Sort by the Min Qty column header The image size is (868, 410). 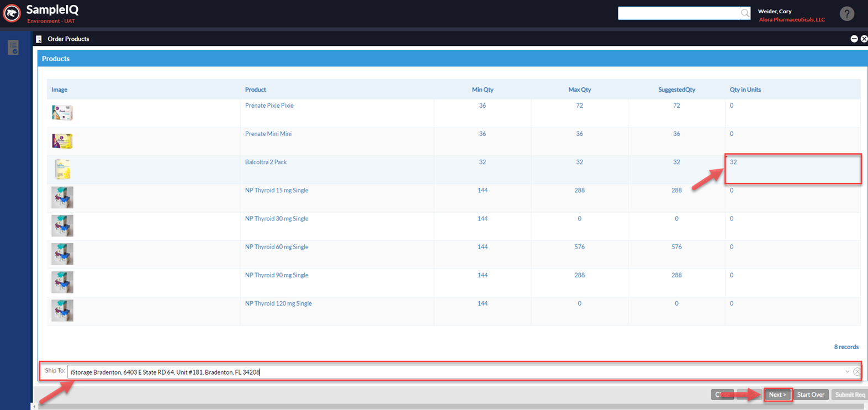(483, 90)
